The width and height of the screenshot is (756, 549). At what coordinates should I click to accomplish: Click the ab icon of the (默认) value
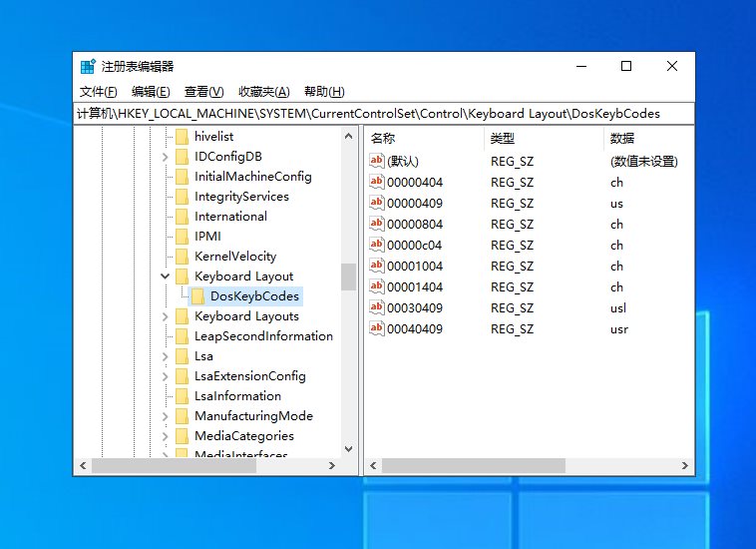pos(377,161)
